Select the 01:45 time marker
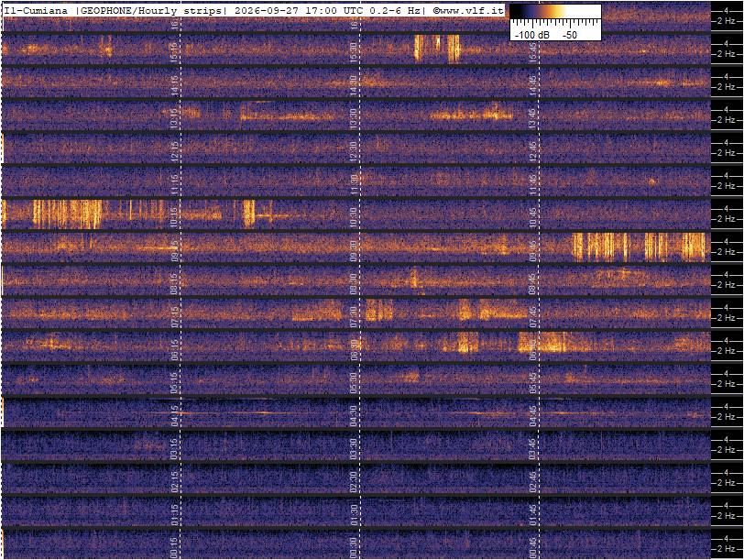The image size is (744, 560). click(x=532, y=515)
